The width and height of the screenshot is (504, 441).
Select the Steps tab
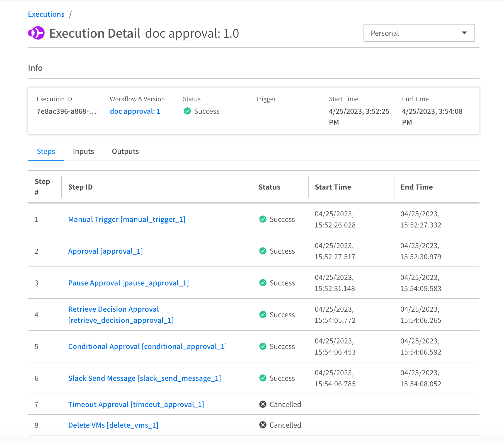click(x=46, y=151)
